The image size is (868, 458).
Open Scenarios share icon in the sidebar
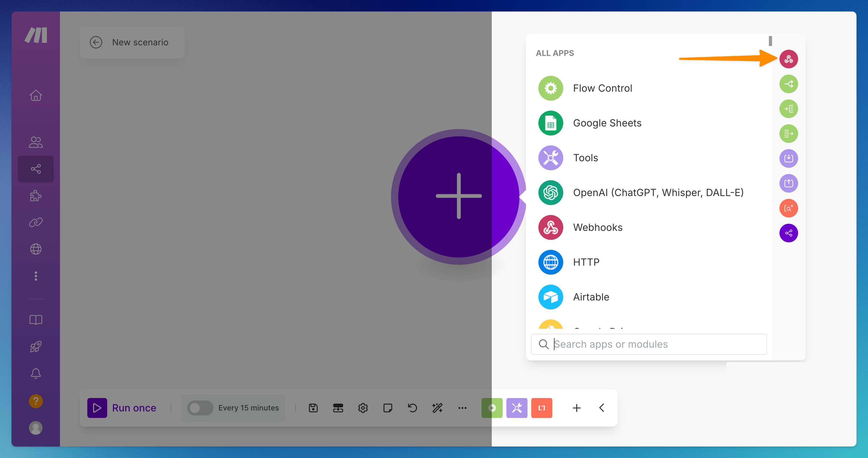[36, 169]
